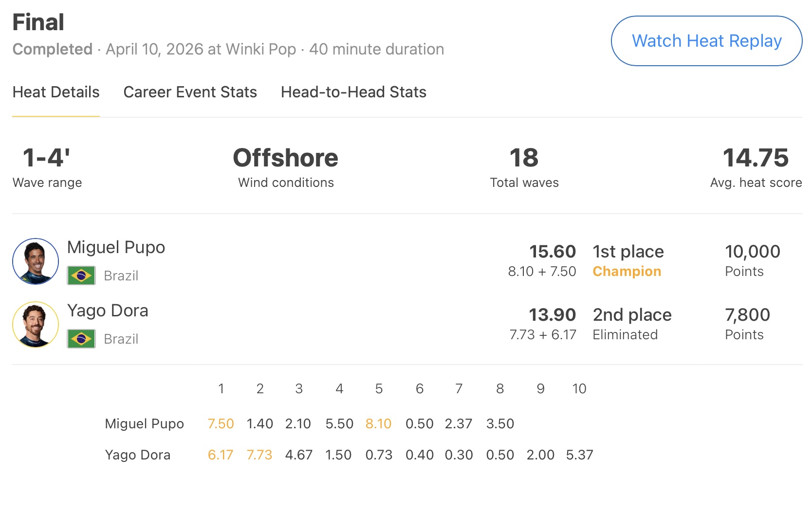Screen dimensions: 812x513
Task: Click the Brazil flag under Miguel Pupo
Action: pos(81,275)
